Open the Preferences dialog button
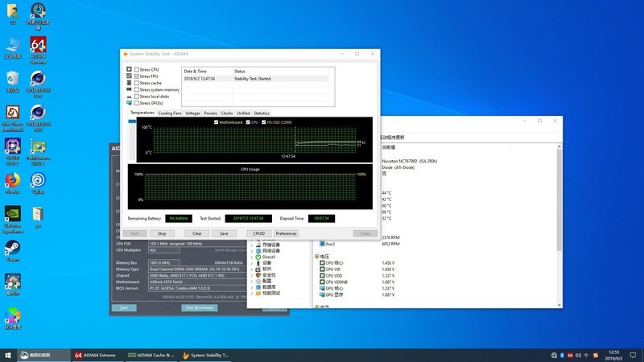Image resolution: width=644 pixels, height=362 pixels. pos(286,233)
